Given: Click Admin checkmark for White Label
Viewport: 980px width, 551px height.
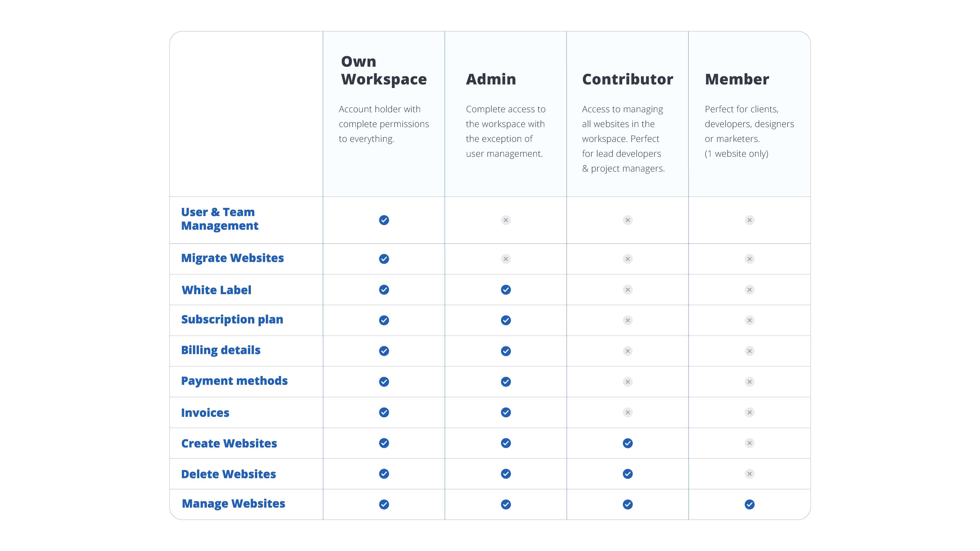Looking at the screenshot, I should tap(506, 290).
